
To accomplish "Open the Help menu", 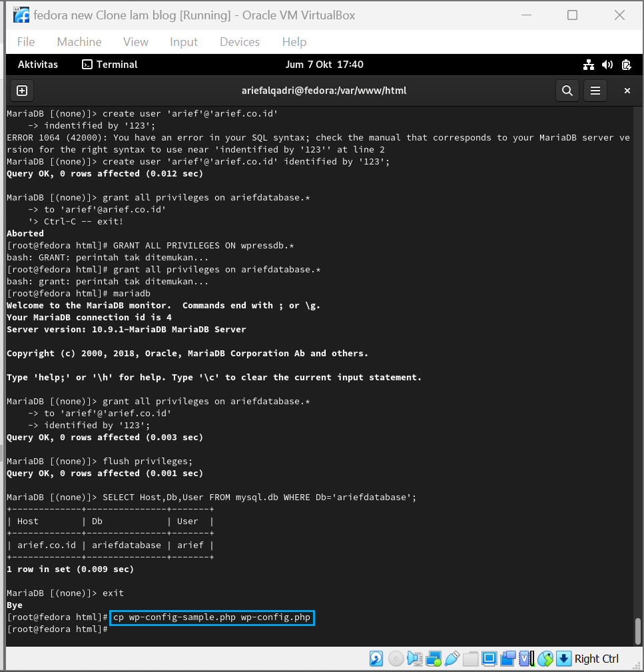I will click(294, 42).
